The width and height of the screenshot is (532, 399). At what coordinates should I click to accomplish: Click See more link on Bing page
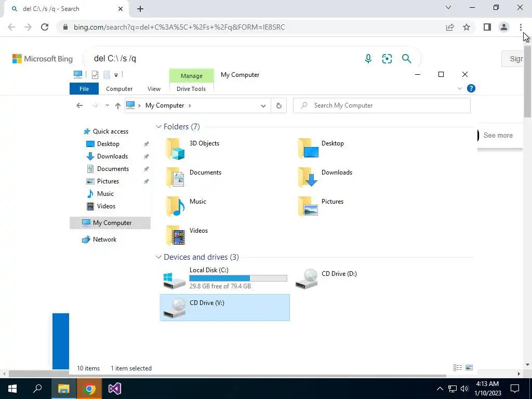(498, 136)
